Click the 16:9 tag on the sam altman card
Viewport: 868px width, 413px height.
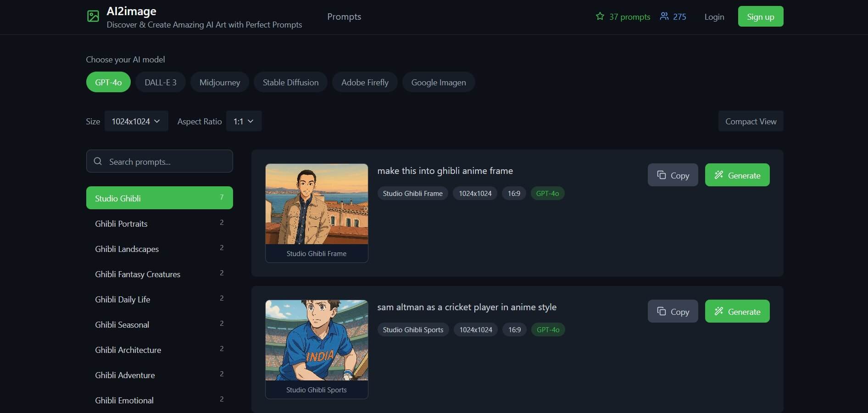[515, 329]
